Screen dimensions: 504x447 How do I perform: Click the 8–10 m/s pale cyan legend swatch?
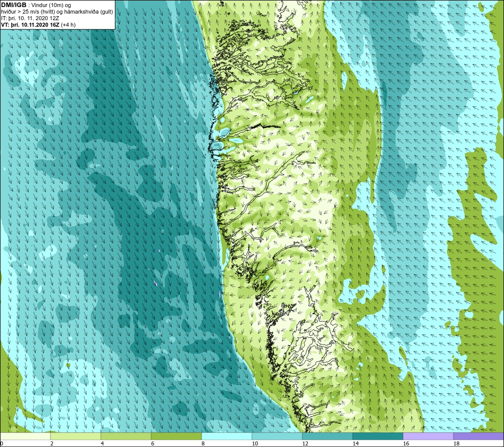coord(227,436)
